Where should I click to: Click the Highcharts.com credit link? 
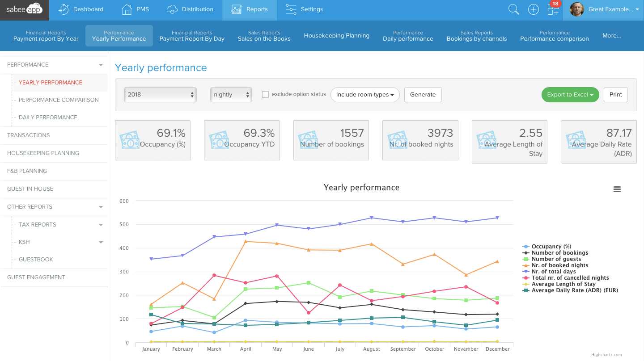606,355
